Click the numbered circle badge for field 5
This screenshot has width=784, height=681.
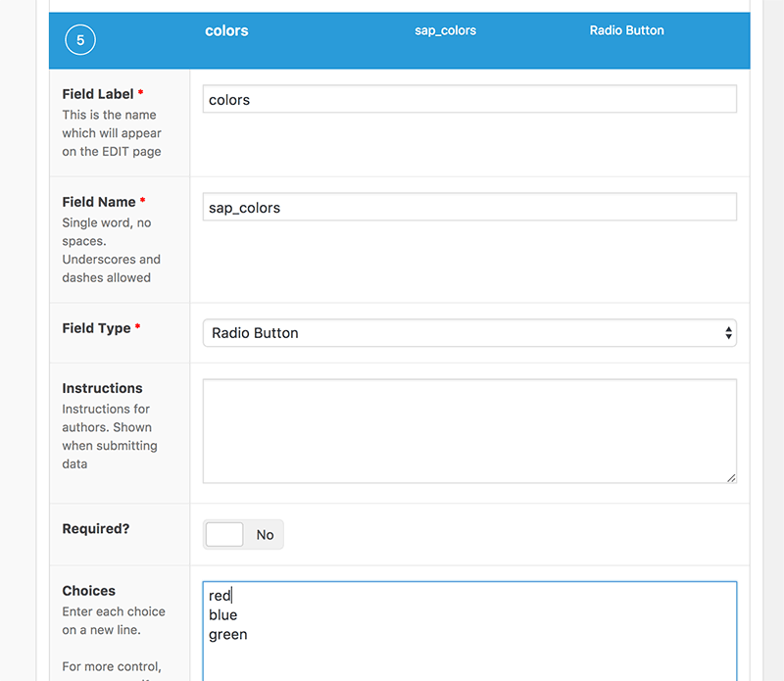pyautogui.click(x=79, y=40)
